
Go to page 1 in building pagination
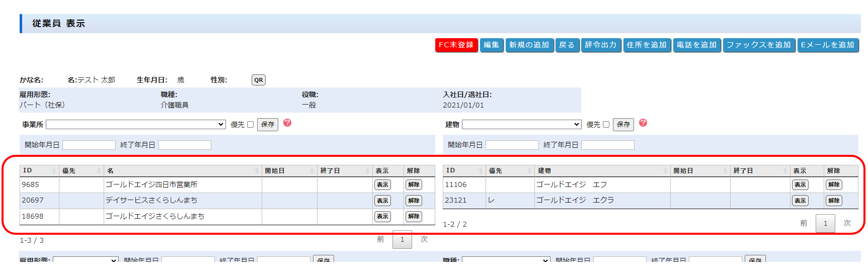[x=825, y=223]
